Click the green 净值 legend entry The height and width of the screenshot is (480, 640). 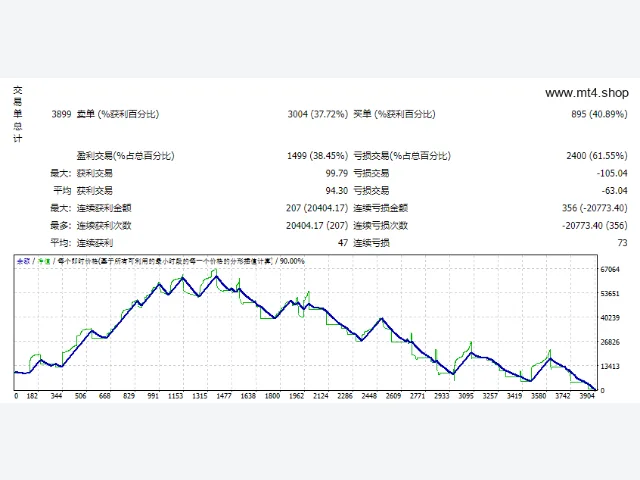(44, 261)
